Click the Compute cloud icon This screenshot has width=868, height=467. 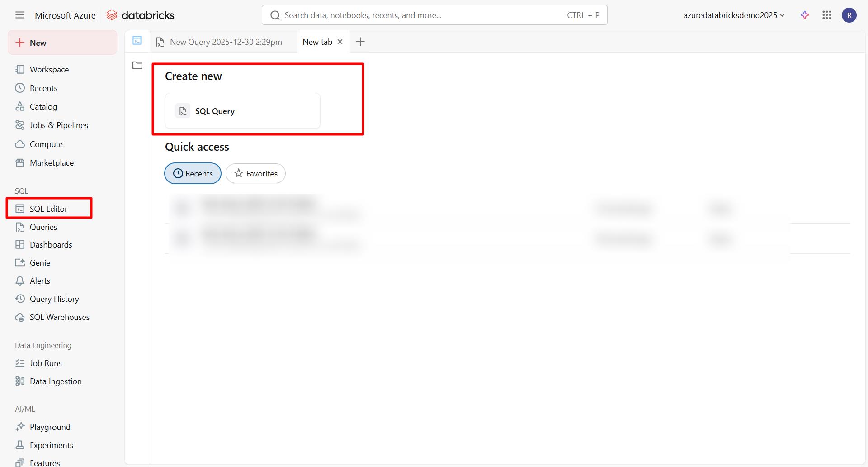[x=20, y=144]
